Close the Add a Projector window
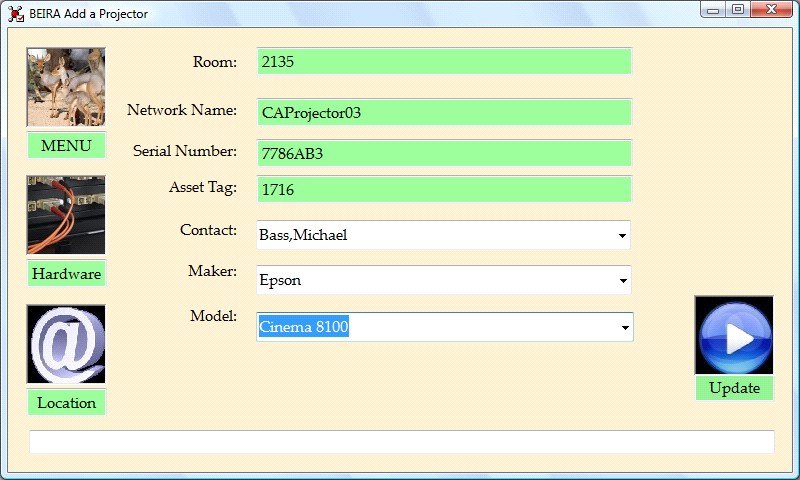800x480 pixels. [x=771, y=10]
